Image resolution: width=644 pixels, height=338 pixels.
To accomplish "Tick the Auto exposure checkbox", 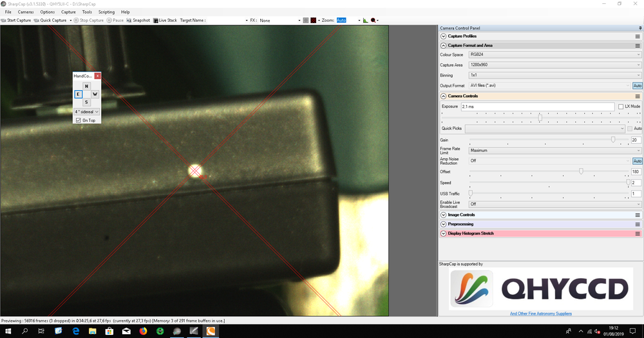I will point(630,129).
